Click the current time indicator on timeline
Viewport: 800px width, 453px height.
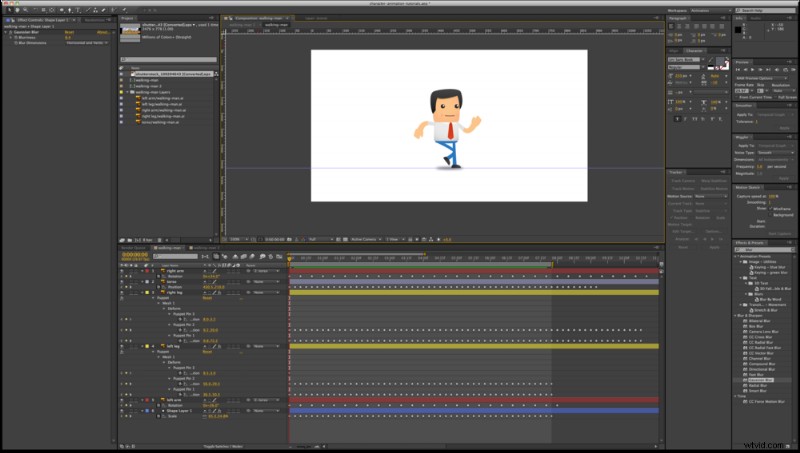tap(289, 259)
